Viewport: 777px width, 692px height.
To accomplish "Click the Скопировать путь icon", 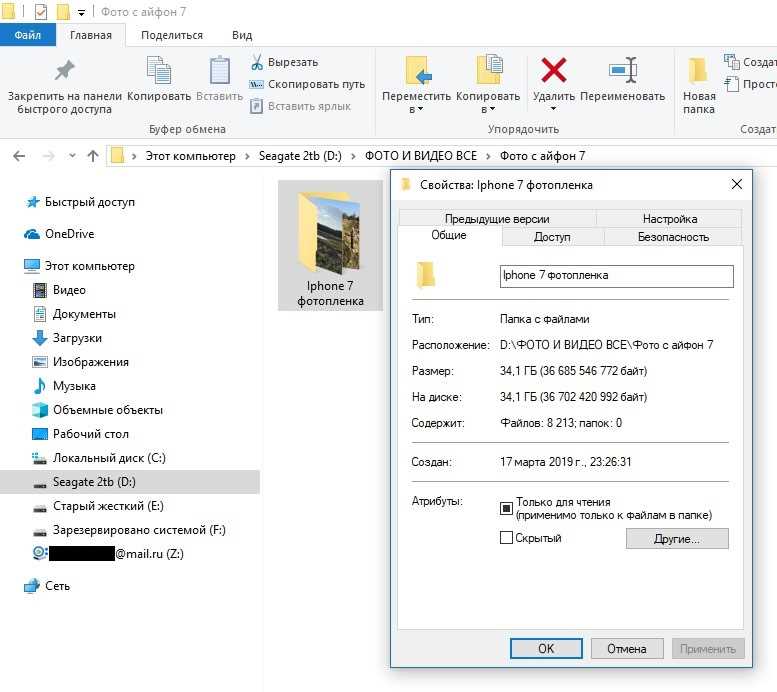I will [257, 84].
